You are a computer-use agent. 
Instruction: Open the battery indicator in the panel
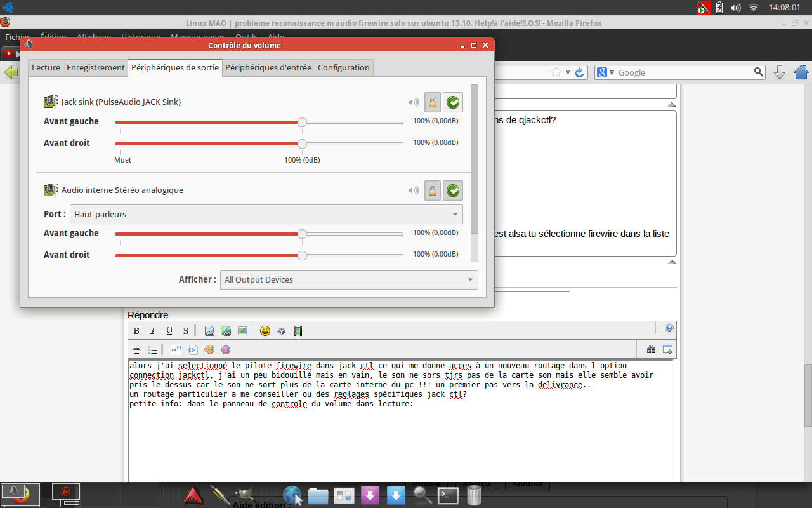coord(719,8)
